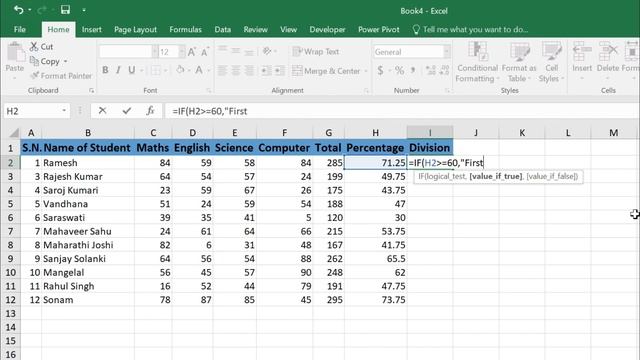Open the Formulas ribbon tab
640x360 pixels.
click(185, 29)
